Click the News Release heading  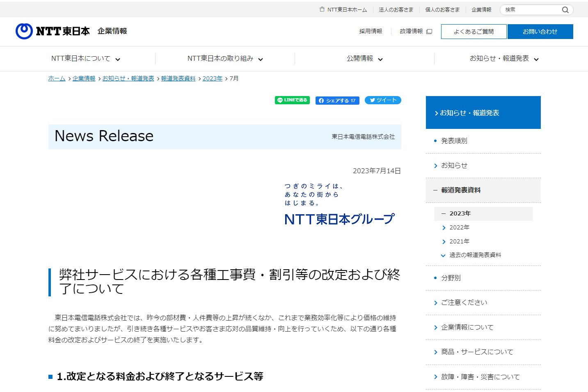tap(104, 136)
